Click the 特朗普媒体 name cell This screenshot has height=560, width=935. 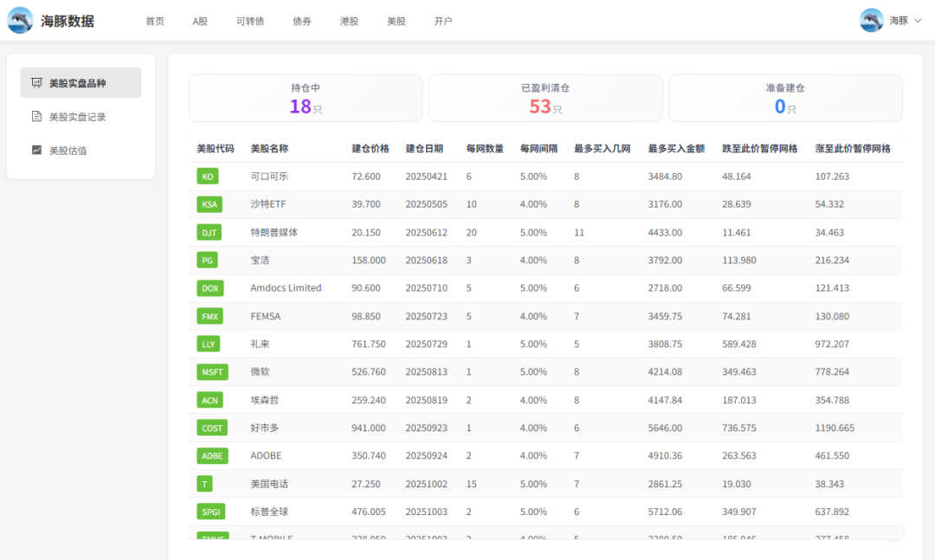(274, 233)
